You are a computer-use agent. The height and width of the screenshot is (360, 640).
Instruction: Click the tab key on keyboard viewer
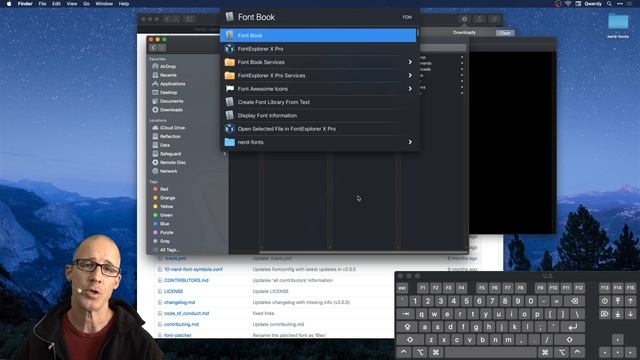(406, 314)
